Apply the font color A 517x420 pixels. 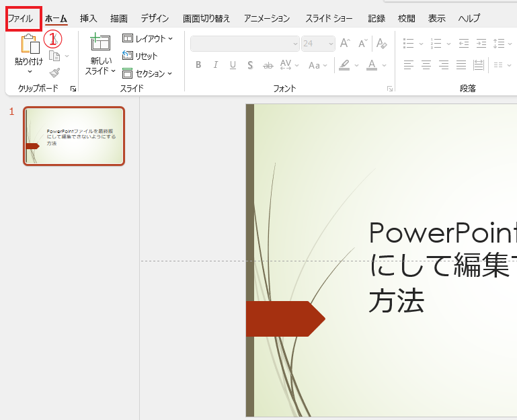coord(372,65)
